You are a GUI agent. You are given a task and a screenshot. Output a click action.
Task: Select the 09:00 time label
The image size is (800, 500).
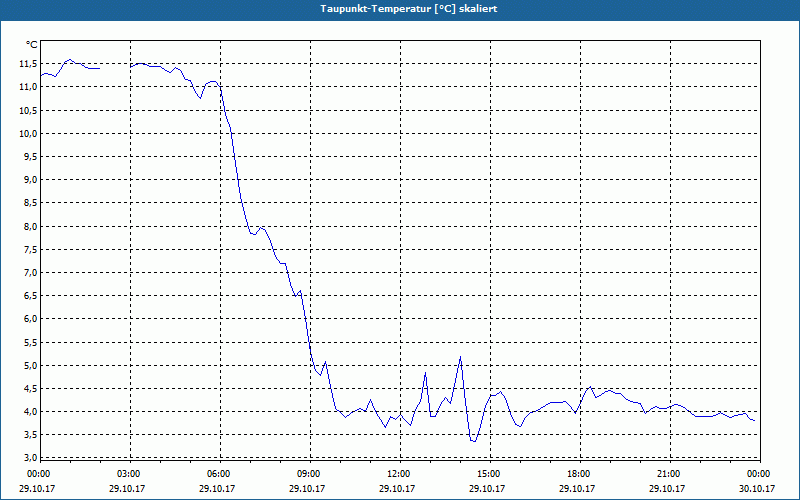(309, 474)
